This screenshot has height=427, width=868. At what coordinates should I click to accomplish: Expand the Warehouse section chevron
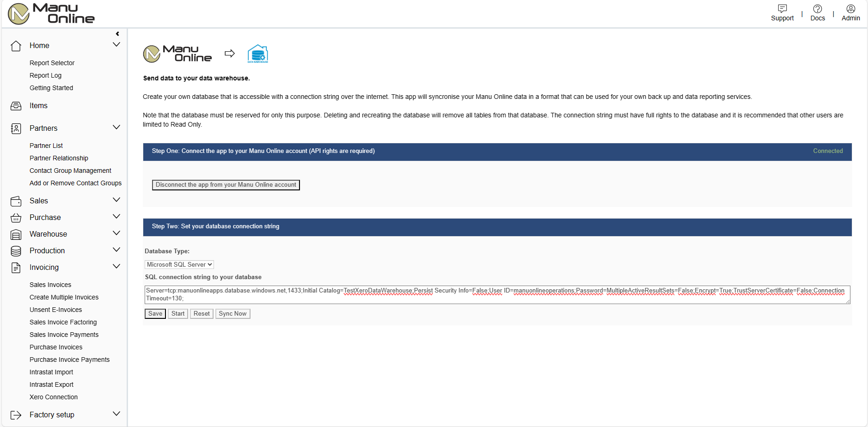(116, 233)
